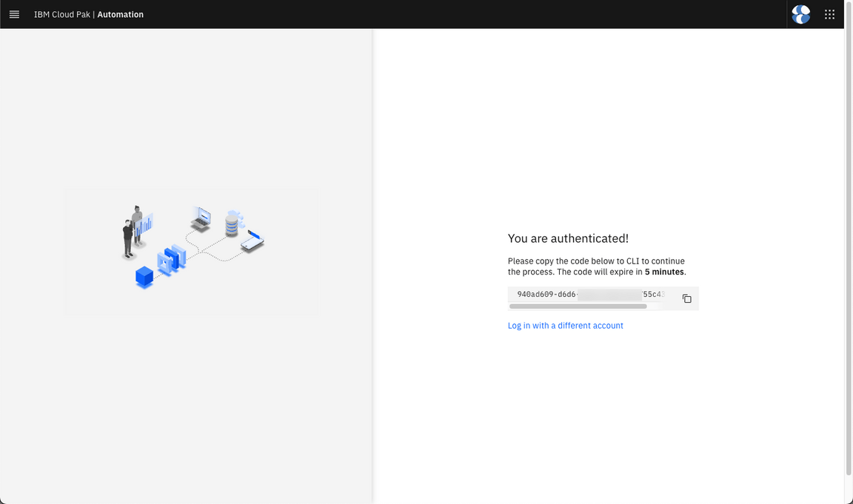The image size is (853, 504).
Task: Click the smartphone illustration graphic
Action: 252,241
